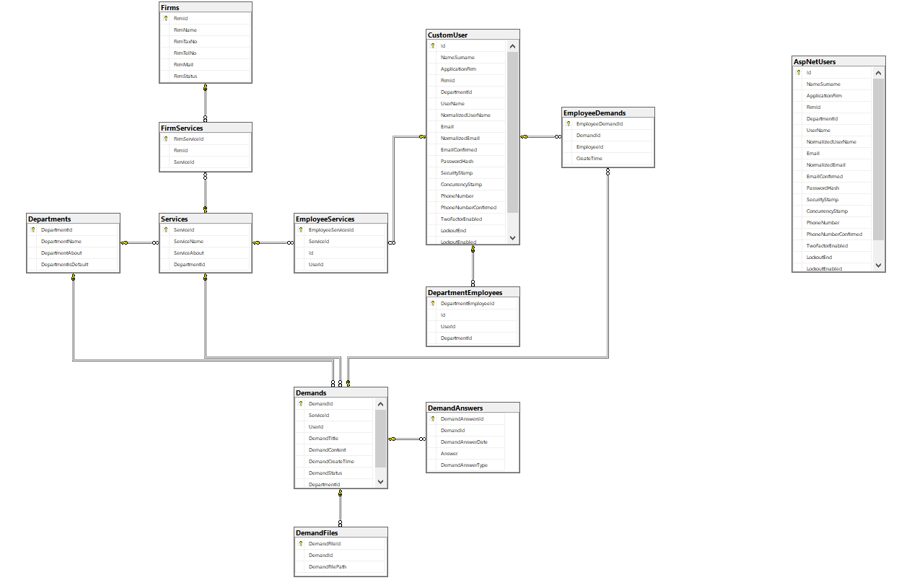Click the key icon next to FirmServiceId
Viewport: 899px width, 588px height.
point(165,139)
